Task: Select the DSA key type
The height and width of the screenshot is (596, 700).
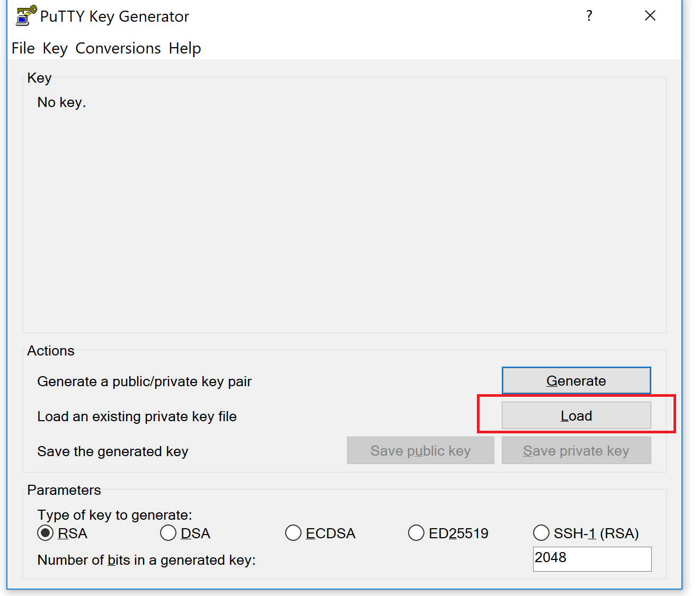Action: point(185,533)
